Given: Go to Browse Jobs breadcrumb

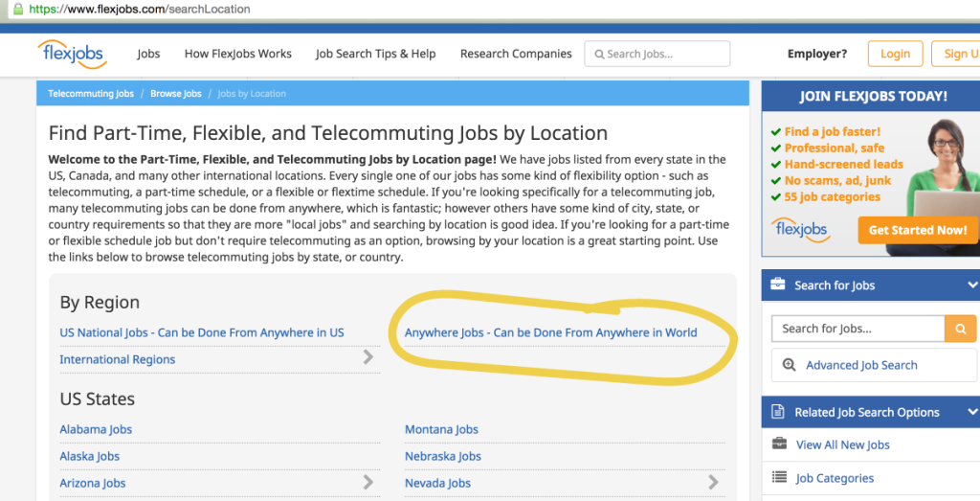Looking at the screenshot, I should click(x=176, y=93).
